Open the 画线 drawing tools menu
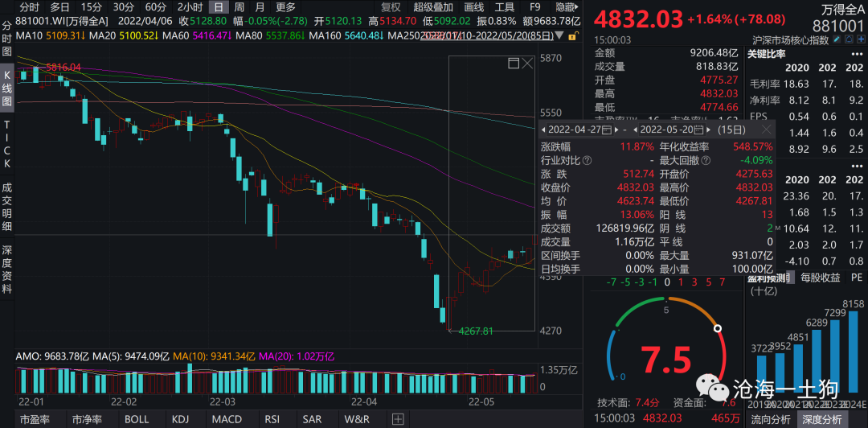868x428 pixels. tap(474, 7)
